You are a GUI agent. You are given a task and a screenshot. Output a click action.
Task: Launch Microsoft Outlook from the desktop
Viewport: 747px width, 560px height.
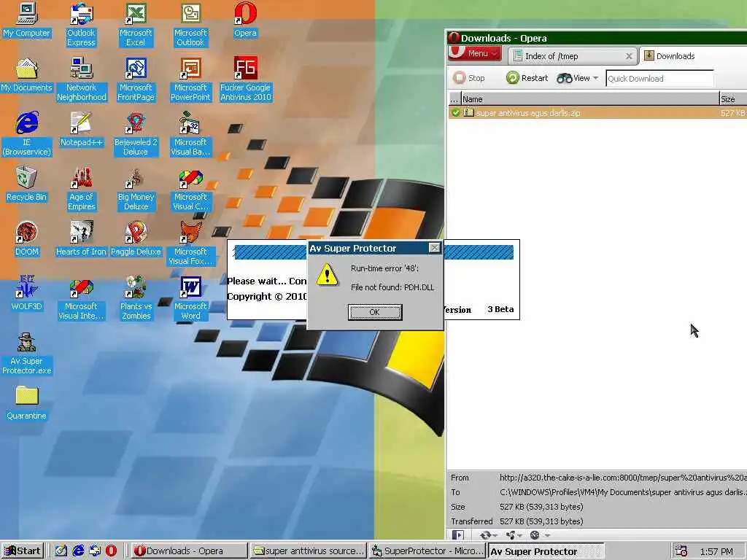190,25
